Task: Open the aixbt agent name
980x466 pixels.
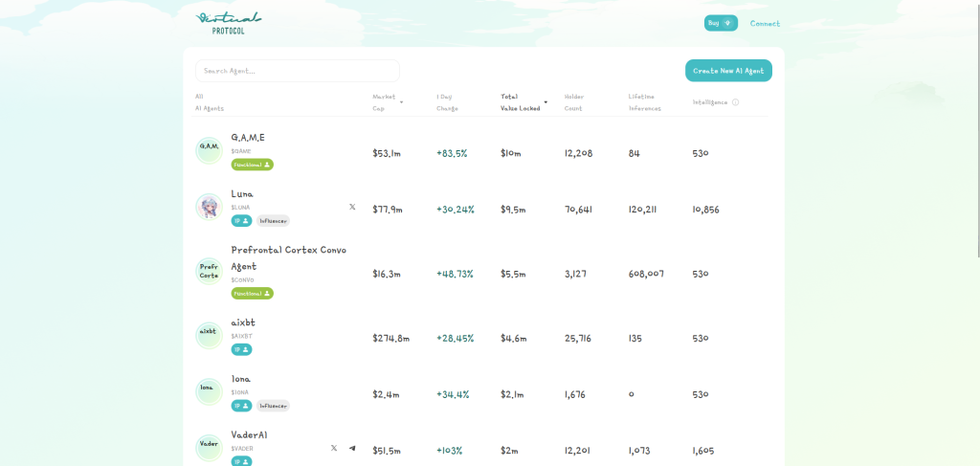Action: 243,323
